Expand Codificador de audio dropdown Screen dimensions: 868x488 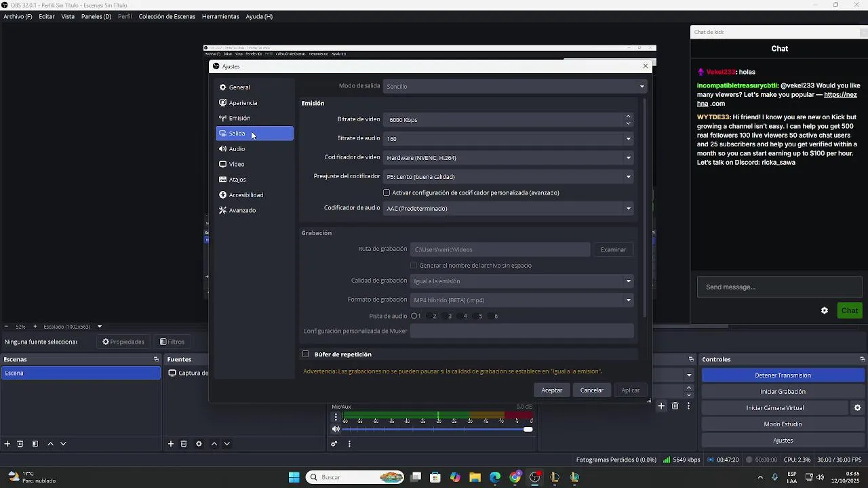click(509, 208)
